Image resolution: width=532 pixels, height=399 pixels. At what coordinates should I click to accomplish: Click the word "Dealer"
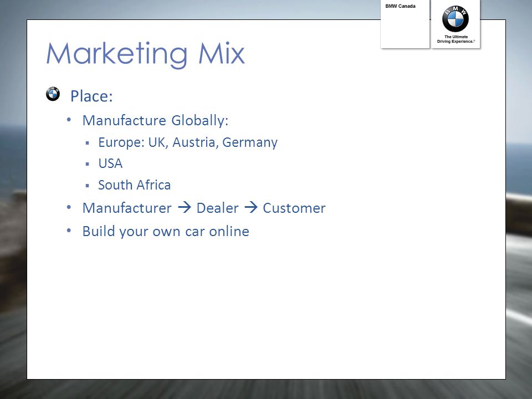click(x=217, y=208)
